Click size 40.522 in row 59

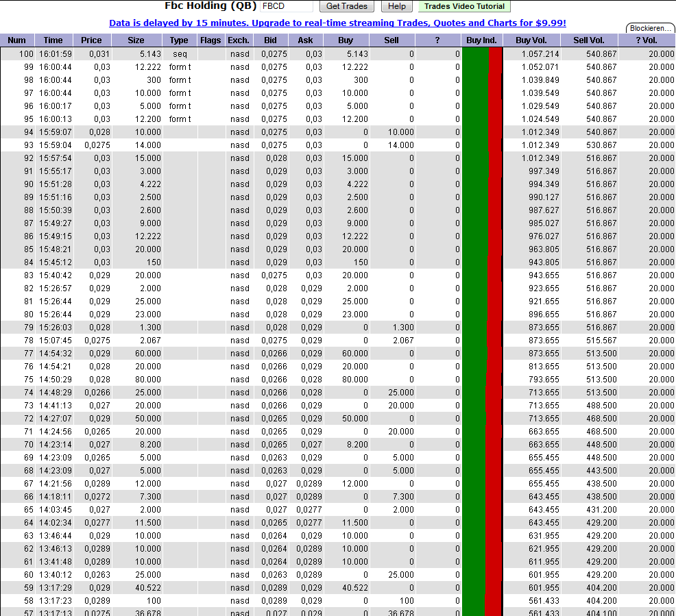click(148, 588)
